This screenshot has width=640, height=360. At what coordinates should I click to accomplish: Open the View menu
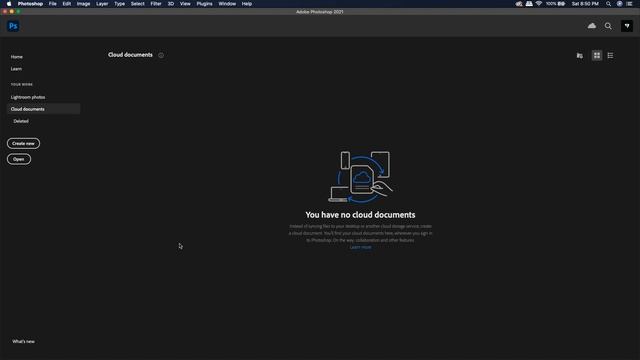click(x=185, y=4)
